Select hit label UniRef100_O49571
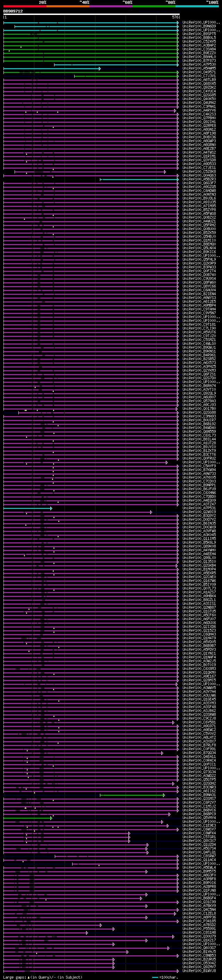Screen dimensions: 222x980 [x=199, y=72]
